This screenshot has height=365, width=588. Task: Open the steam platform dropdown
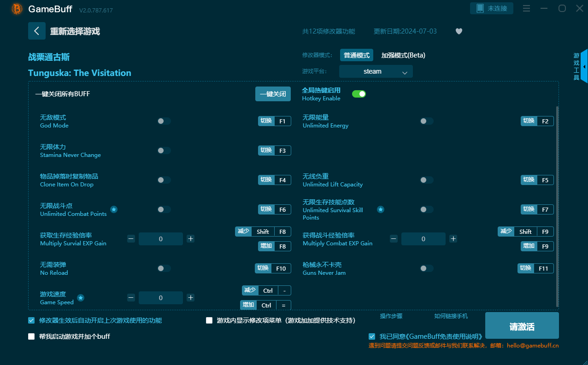(376, 71)
